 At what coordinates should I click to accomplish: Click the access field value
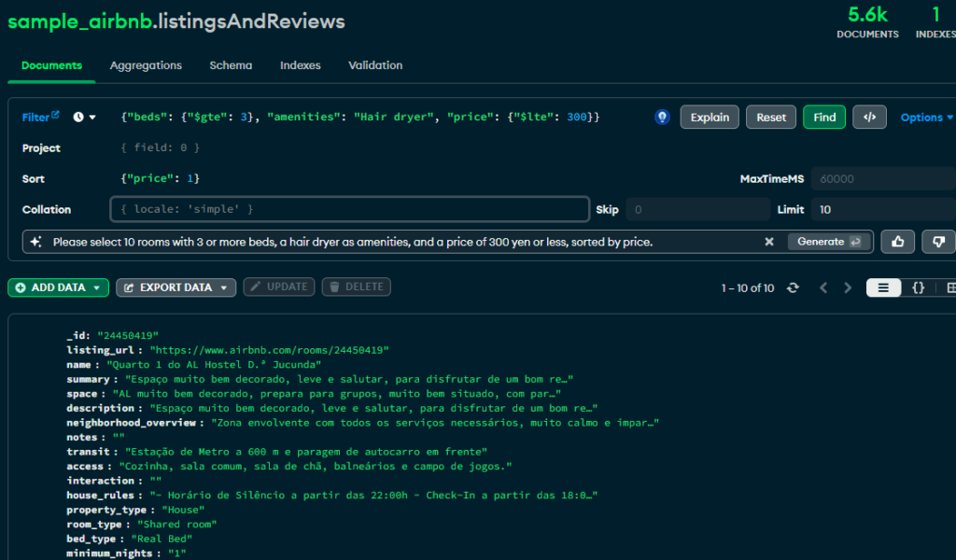pos(316,467)
